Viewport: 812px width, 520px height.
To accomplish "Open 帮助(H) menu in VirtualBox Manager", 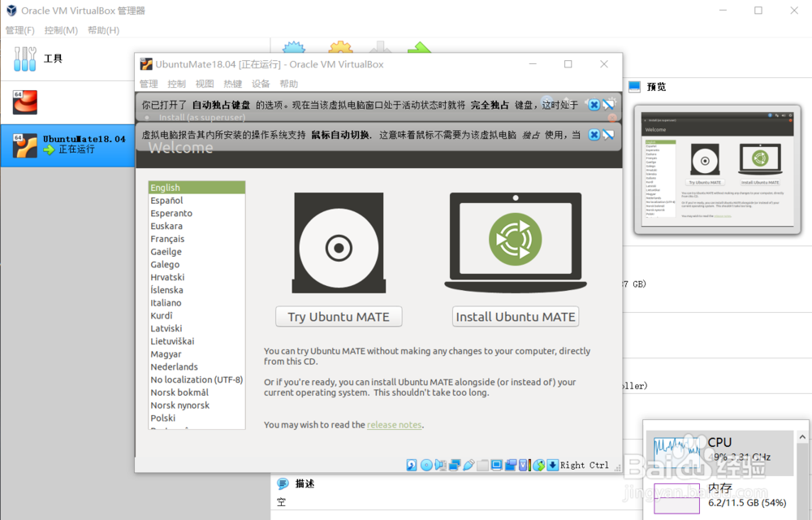I will [104, 30].
